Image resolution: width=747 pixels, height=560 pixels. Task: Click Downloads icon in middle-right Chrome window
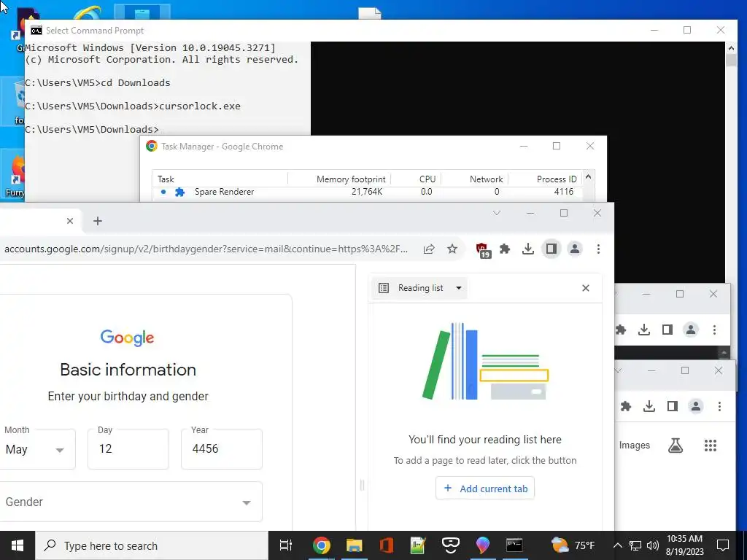click(x=644, y=330)
